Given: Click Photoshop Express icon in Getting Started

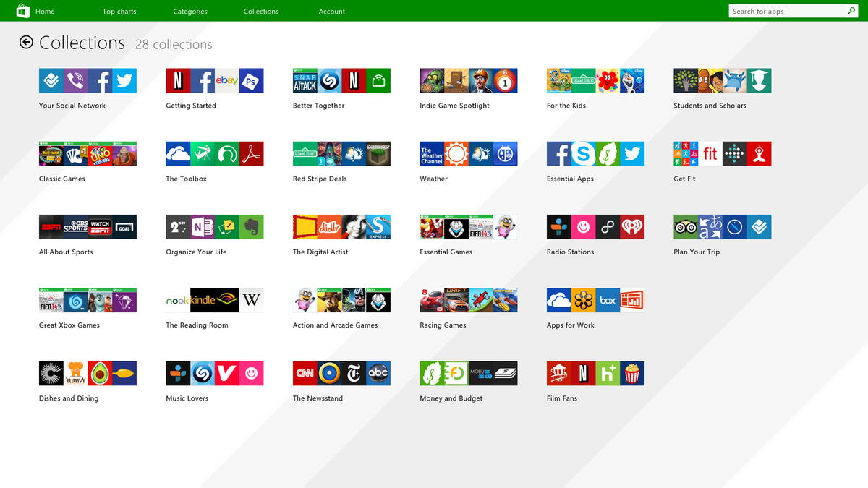Looking at the screenshot, I should [252, 81].
